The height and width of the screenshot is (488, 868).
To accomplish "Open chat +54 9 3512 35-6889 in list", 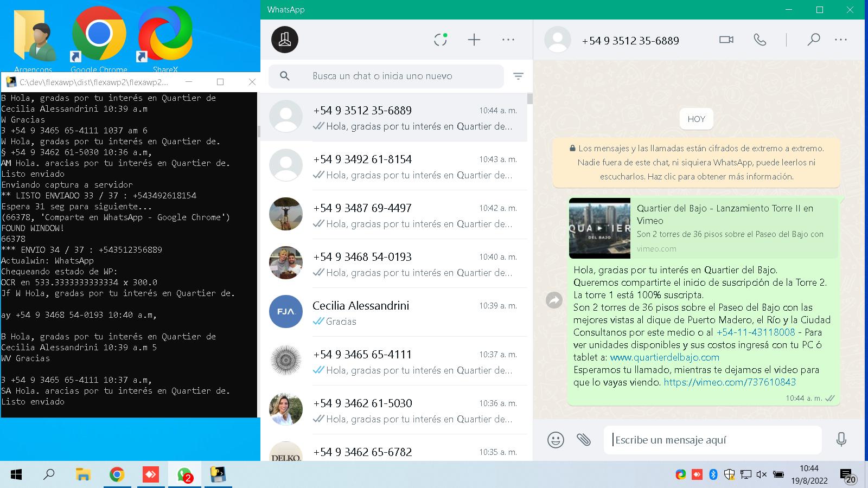I will (394, 117).
